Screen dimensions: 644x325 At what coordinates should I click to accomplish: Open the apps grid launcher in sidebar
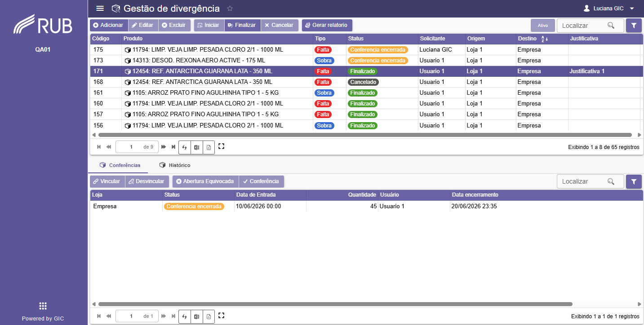pos(43,306)
